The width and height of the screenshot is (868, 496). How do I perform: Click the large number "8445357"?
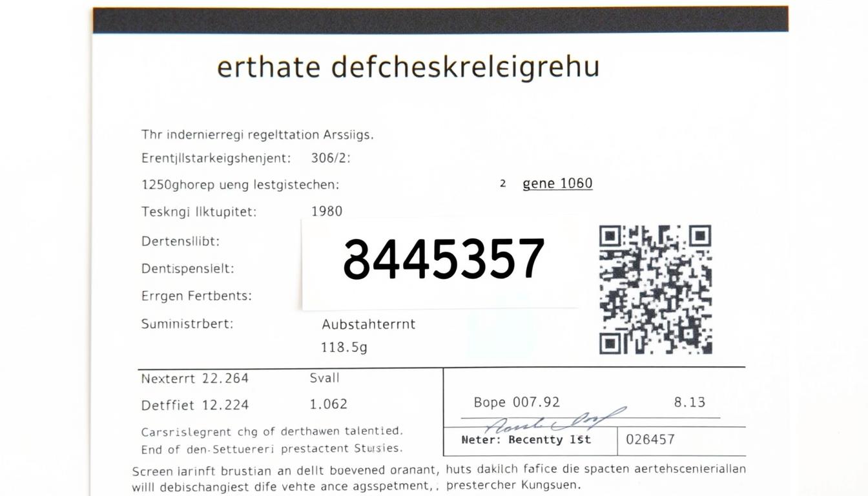click(444, 260)
